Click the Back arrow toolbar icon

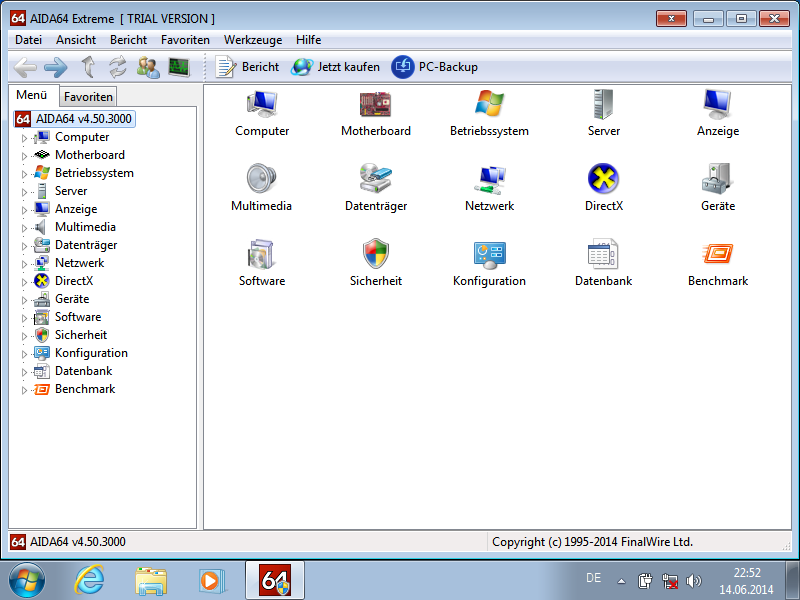26,67
